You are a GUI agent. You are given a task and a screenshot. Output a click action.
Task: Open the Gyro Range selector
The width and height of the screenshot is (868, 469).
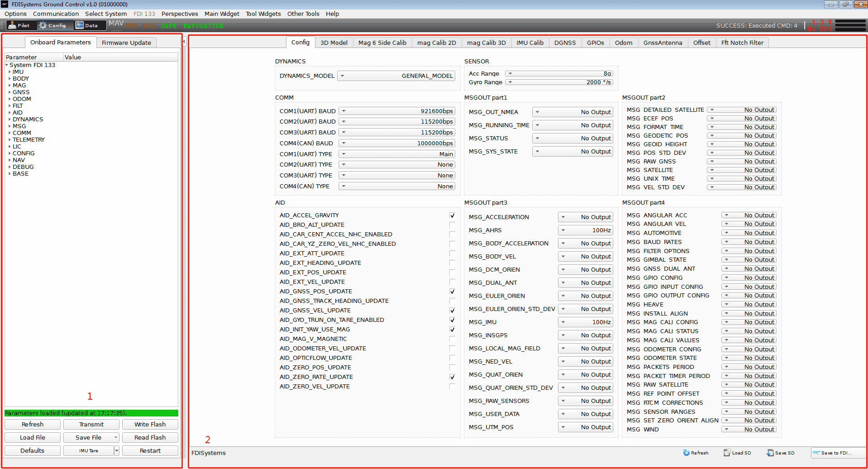[559, 82]
